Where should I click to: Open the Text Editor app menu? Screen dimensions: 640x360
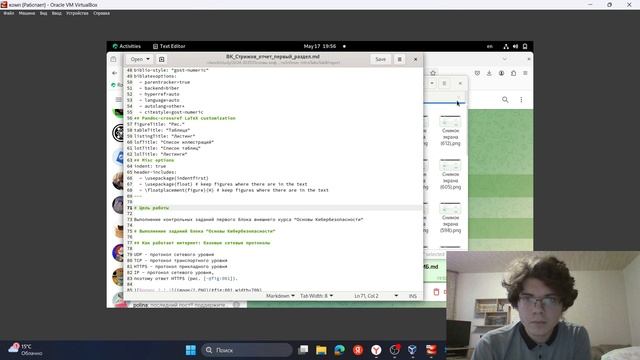tap(169, 46)
